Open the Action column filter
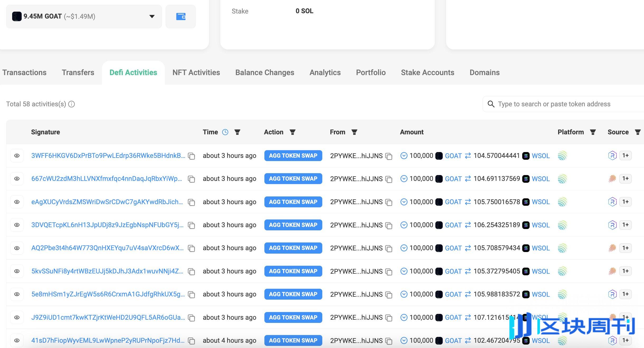 click(292, 132)
